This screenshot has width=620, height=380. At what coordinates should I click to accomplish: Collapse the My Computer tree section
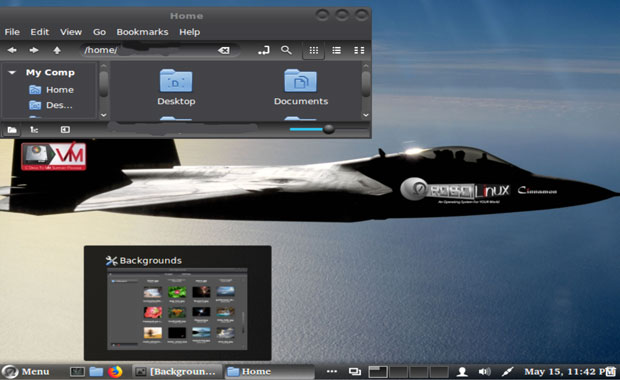[x=12, y=72]
